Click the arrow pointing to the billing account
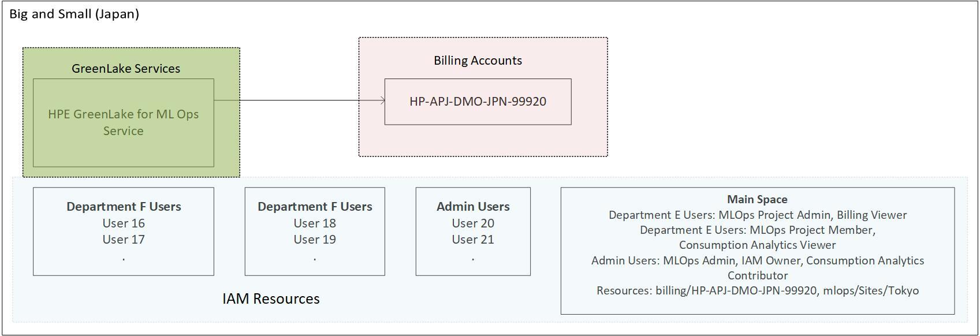Screen dimensions: 980x336 299,100
